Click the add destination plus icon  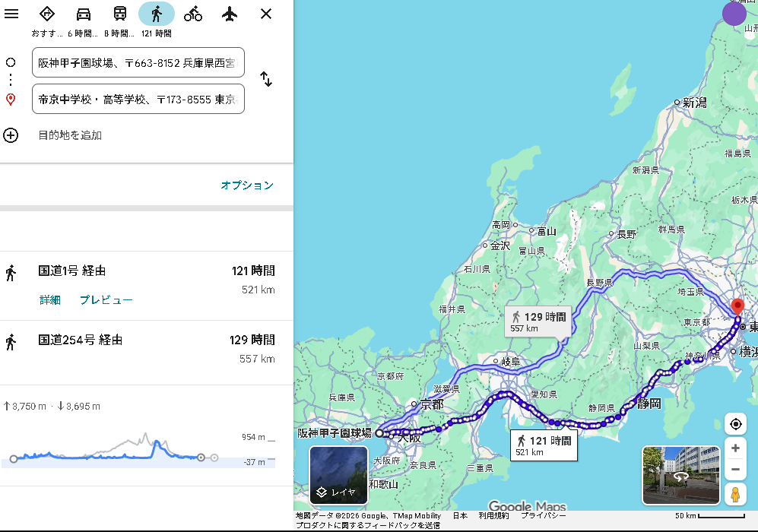(x=11, y=135)
